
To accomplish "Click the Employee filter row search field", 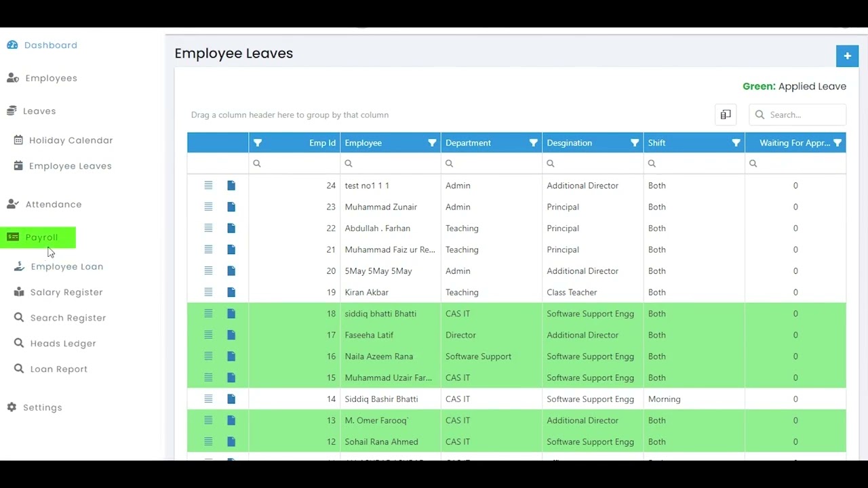I will tap(391, 163).
